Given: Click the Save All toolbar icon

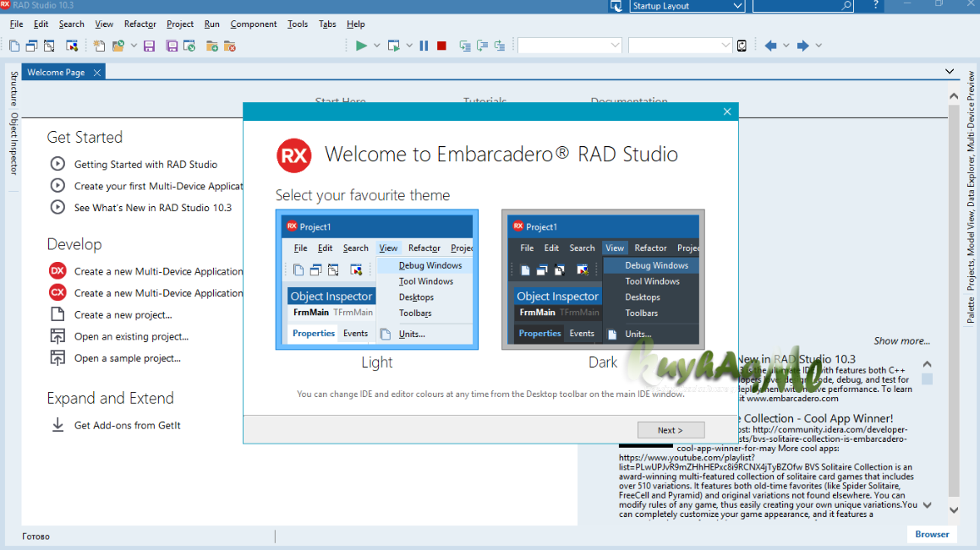Looking at the screenshot, I should [x=172, y=46].
